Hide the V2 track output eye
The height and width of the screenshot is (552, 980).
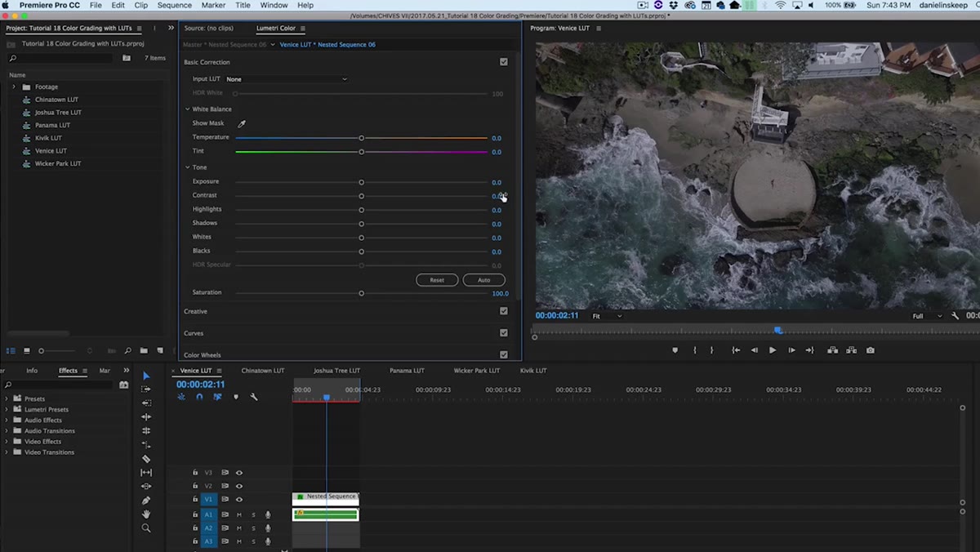click(239, 486)
